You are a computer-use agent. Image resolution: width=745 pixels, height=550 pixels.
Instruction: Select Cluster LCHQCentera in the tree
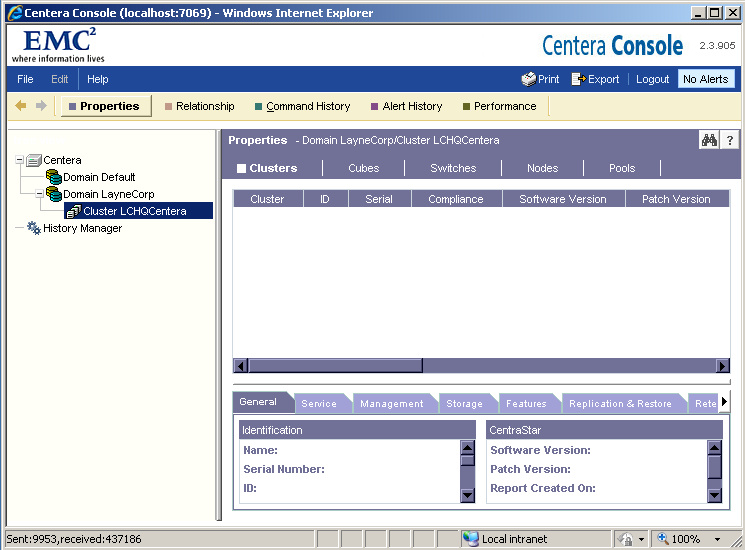(134, 211)
